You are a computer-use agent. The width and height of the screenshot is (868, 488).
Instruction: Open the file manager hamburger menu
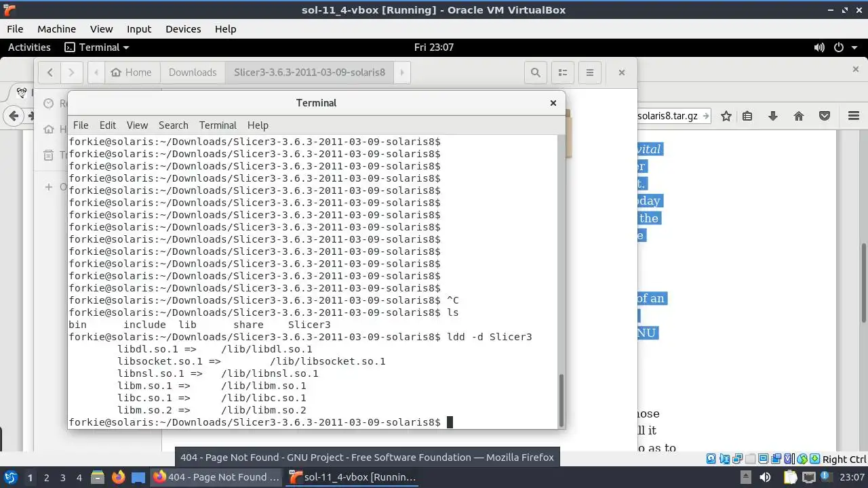[x=590, y=73]
